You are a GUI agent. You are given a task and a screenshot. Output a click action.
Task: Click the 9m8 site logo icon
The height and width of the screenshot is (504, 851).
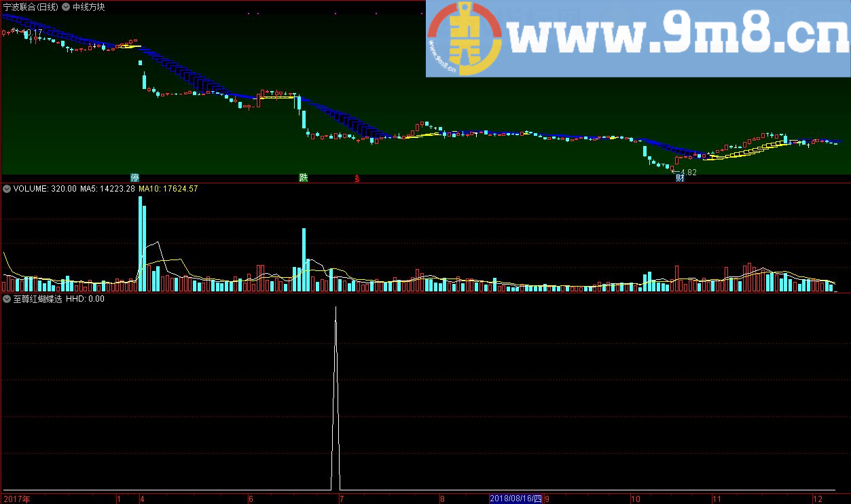click(x=465, y=39)
